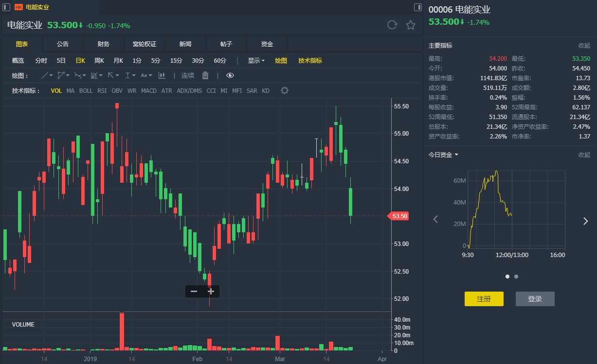
Task: Open the measure range tool dropdown
Action: pos(130,75)
